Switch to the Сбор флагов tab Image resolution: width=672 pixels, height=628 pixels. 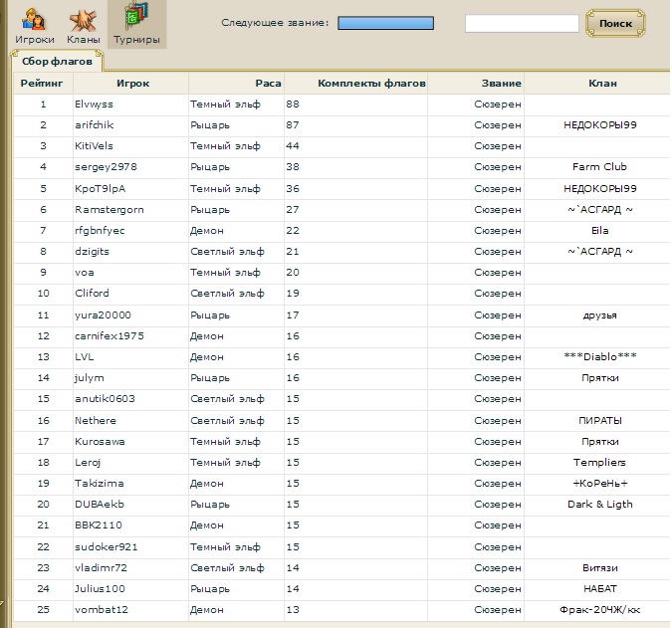[x=58, y=62]
